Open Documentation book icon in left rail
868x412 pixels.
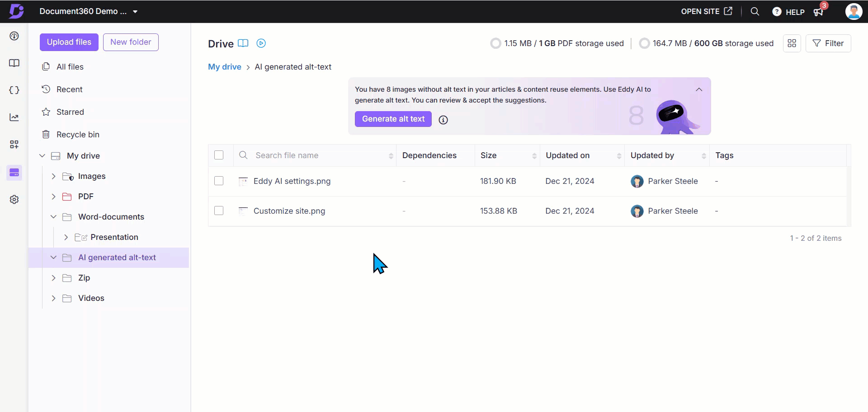pos(14,63)
